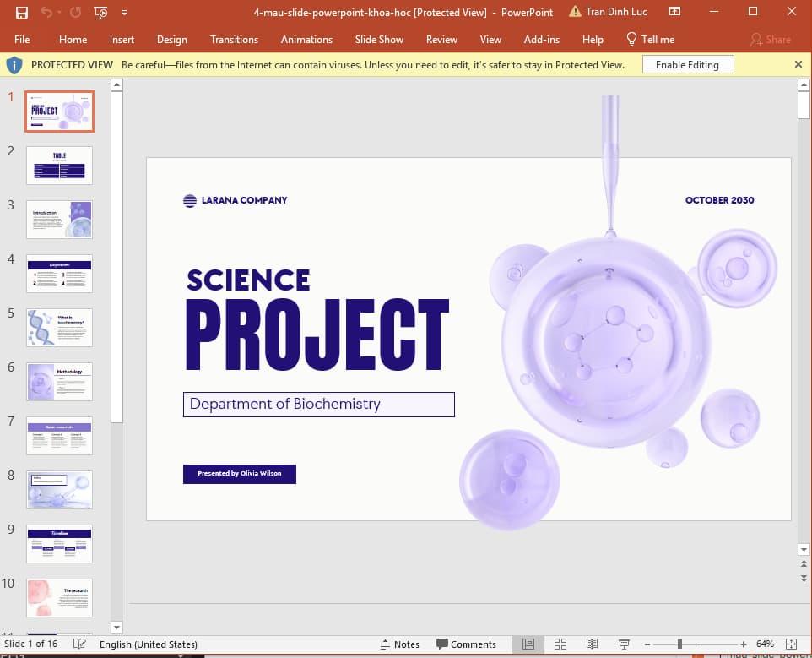Click the Save icon in quick access toolbar
812x658 pixels.
pyautogui.click(x=22, y=12)
